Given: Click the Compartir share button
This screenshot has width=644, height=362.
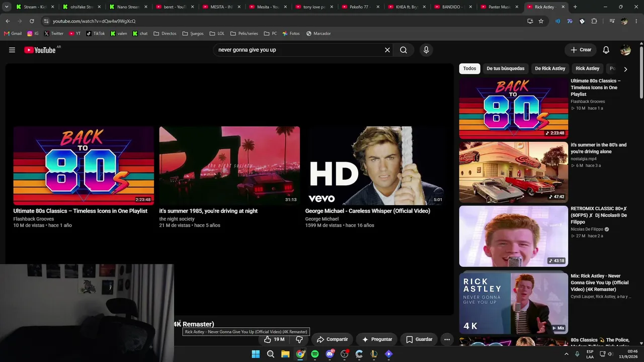Looking at the screenshot, I should [x=332, y=339].
